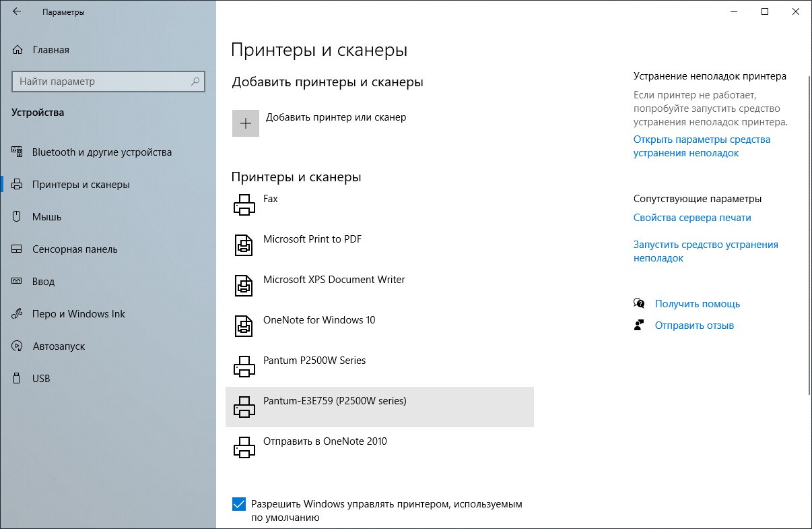Select Отправить в OneNote 2010 entry
Screen dimensions: 812x529
click(380, 447)
